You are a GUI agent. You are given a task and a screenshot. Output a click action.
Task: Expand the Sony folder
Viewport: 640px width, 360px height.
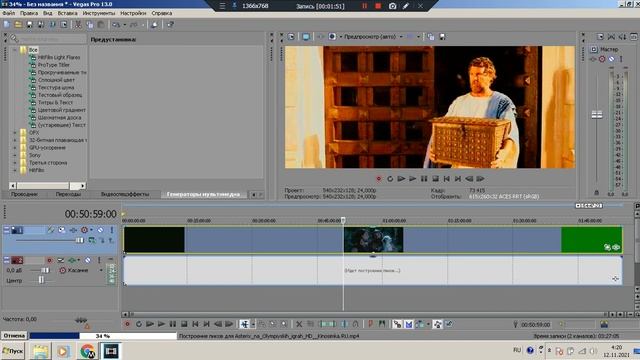(15, 155)
